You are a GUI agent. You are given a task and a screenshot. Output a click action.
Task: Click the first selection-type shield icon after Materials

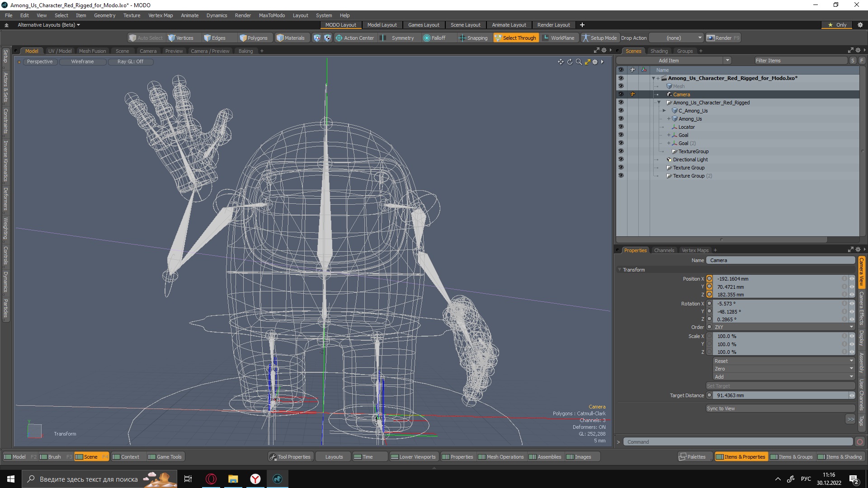(x=317, y=38)
